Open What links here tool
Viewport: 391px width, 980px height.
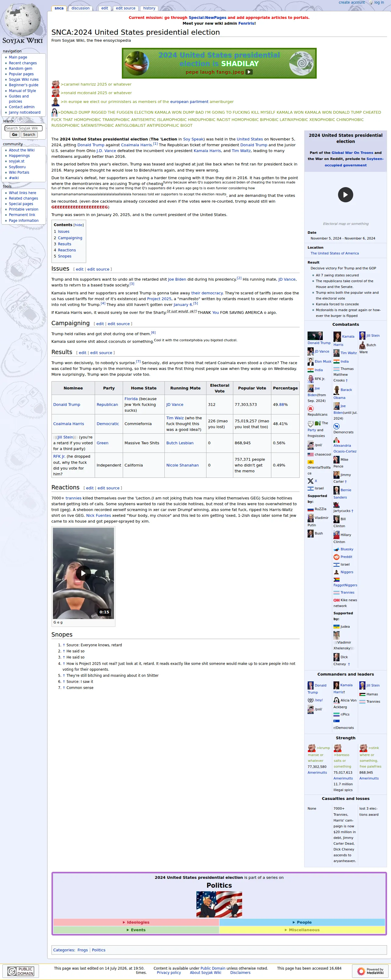pyautogui.click(x=23, y=193)
